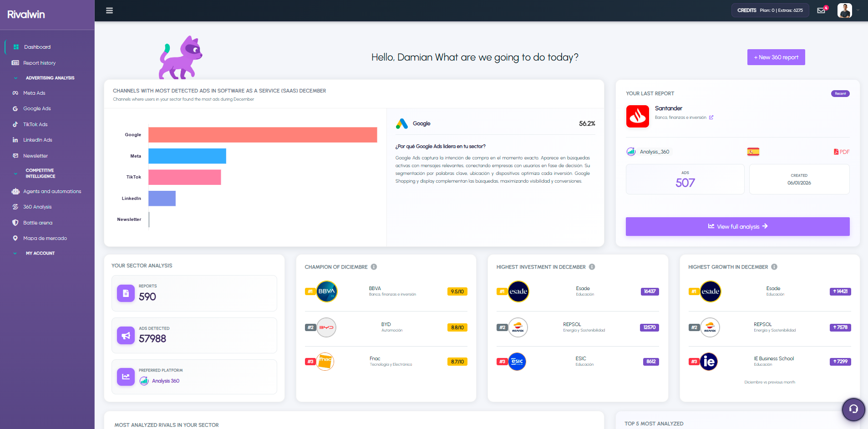
Task: Click the Fnac 8.7/10 score badge
Action: click(x=457, y=362)
